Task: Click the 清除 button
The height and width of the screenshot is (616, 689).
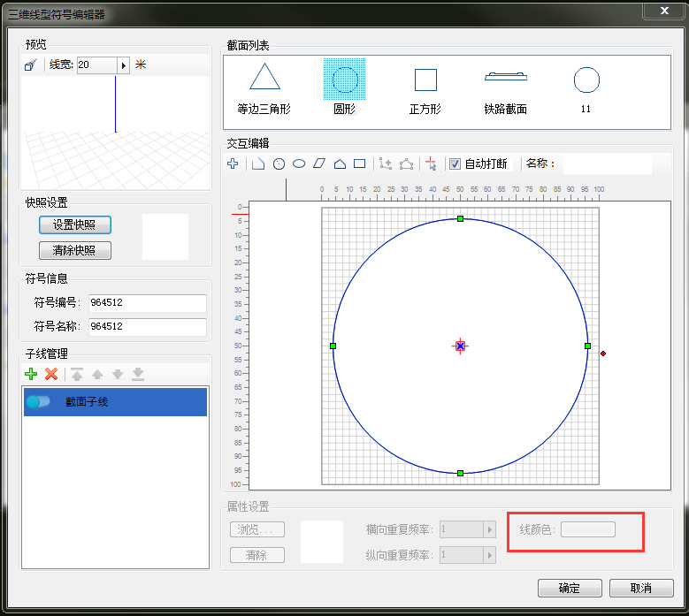Action: click(x=257, y=555)
